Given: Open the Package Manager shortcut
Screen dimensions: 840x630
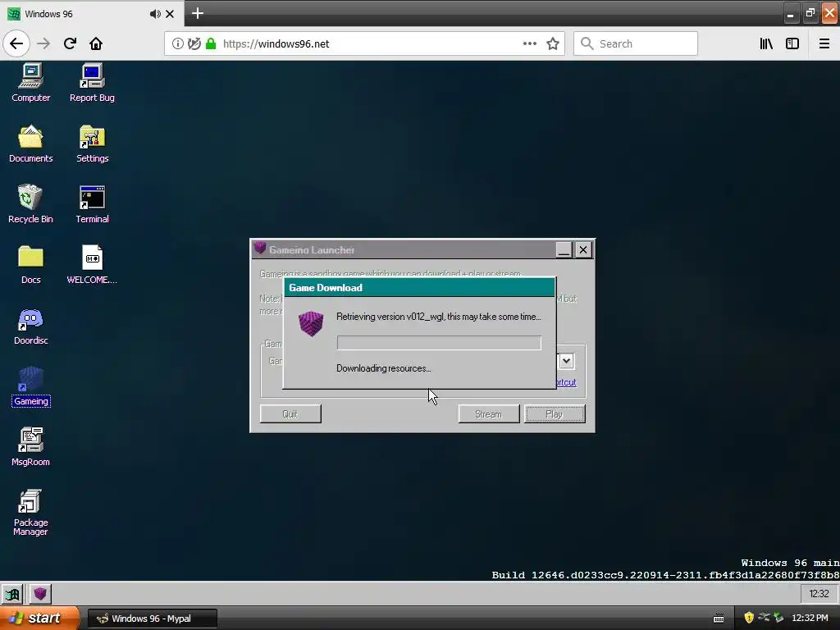Looking at the screenshot, I should point(30,512).
